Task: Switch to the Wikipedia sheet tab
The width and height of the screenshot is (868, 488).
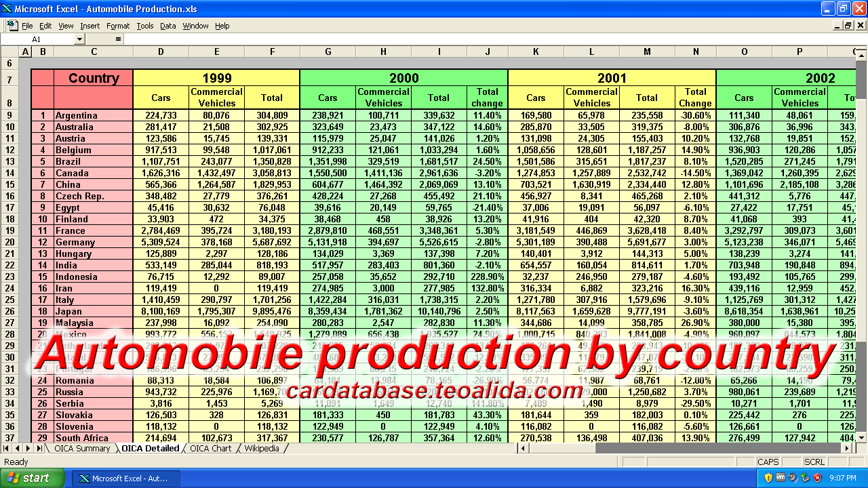Action: pyautogui.click(x=260, y=449)
